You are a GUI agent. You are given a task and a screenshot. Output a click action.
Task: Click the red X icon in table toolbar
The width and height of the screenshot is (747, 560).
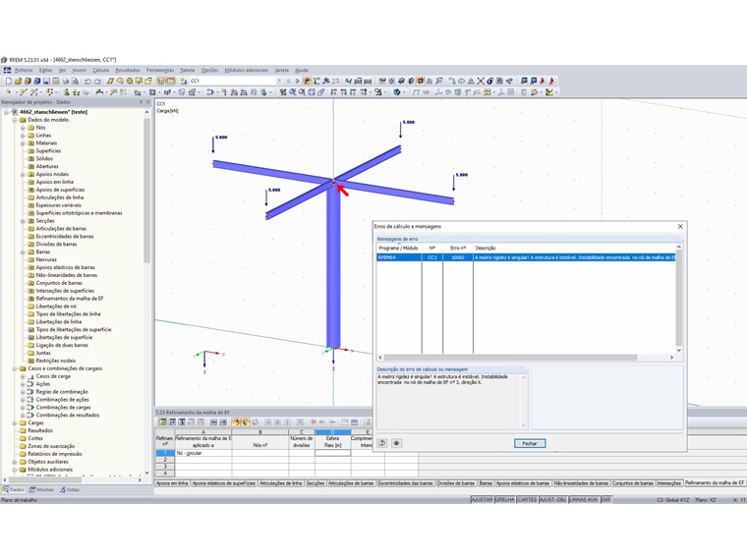[x=313, y=421]
